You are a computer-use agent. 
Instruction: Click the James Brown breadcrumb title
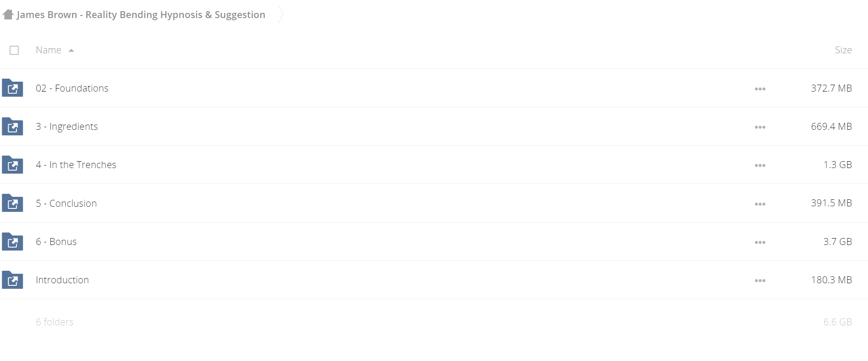pyautogui.click(x=141, y=15)
